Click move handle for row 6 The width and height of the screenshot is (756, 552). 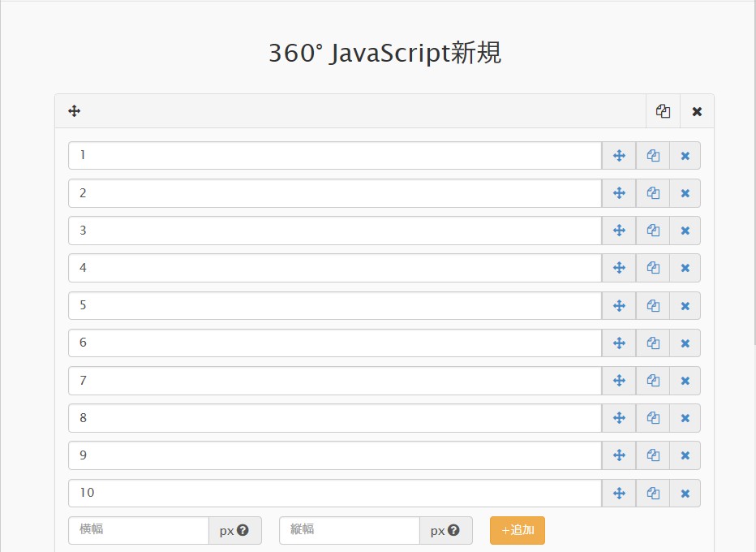[x=619, y=343]
